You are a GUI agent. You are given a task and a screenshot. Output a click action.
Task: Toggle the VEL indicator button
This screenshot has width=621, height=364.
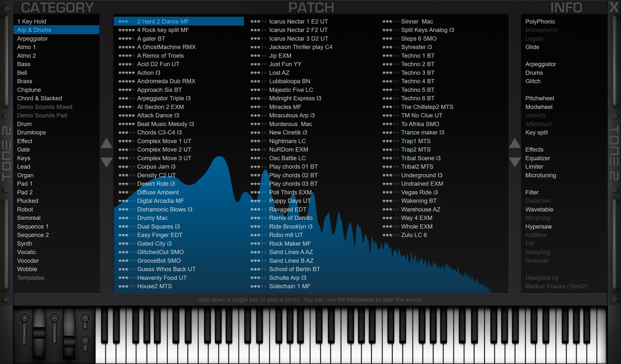pos(85,340)
